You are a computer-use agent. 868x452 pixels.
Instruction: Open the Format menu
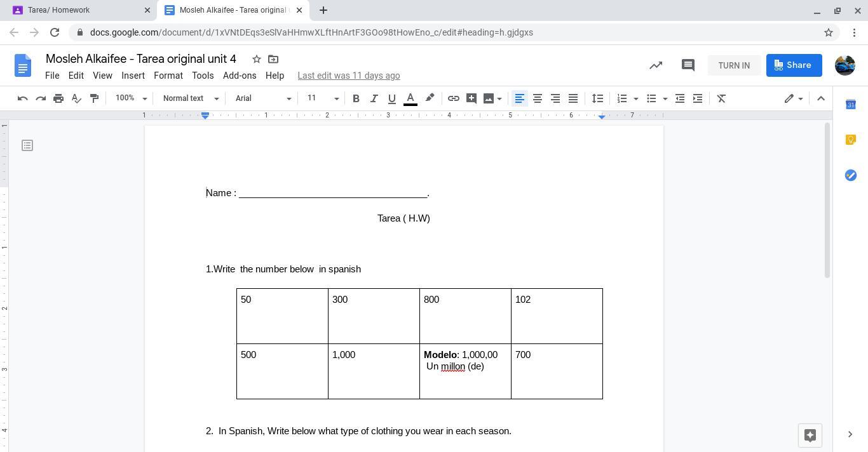pos(168,76)
